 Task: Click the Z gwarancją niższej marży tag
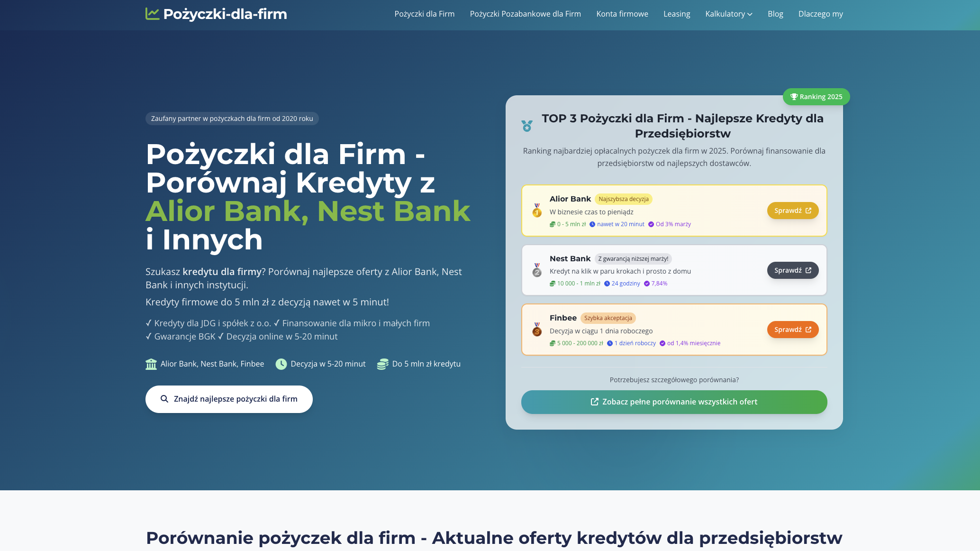[633, 259]
